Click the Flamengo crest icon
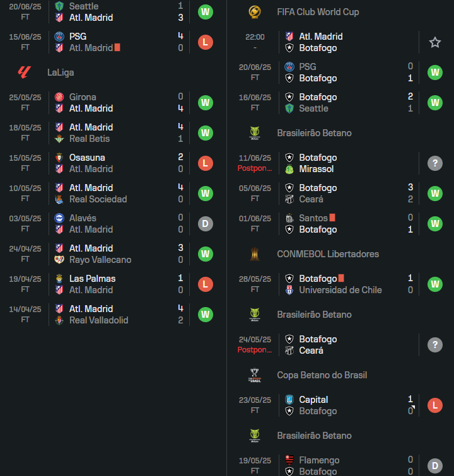This screenshot has height=476, width=454. [x=289, y=460]
